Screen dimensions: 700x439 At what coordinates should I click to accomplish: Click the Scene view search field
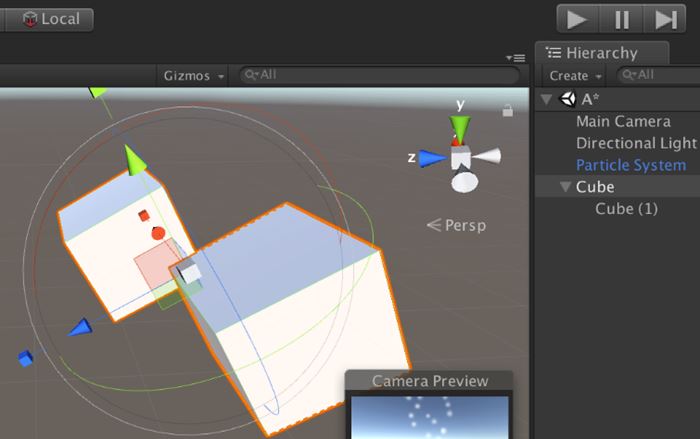click(x=380, y=75)
